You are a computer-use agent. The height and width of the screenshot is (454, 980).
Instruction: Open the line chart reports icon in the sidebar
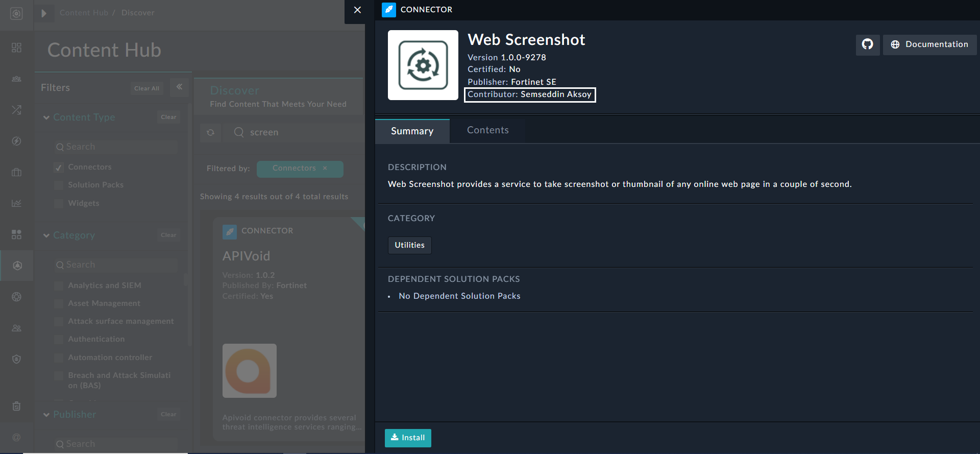pyautogui.click(x=16, y=203)
